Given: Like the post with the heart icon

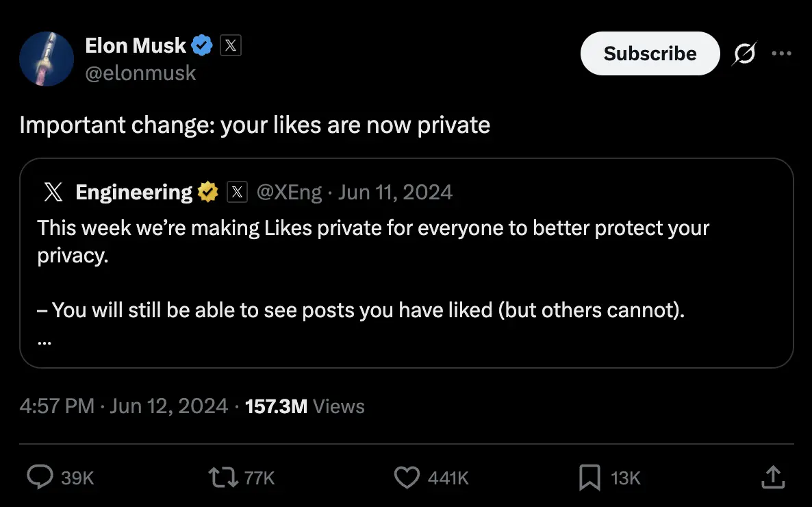Looking at the screenshot, I should coord(407,478).
